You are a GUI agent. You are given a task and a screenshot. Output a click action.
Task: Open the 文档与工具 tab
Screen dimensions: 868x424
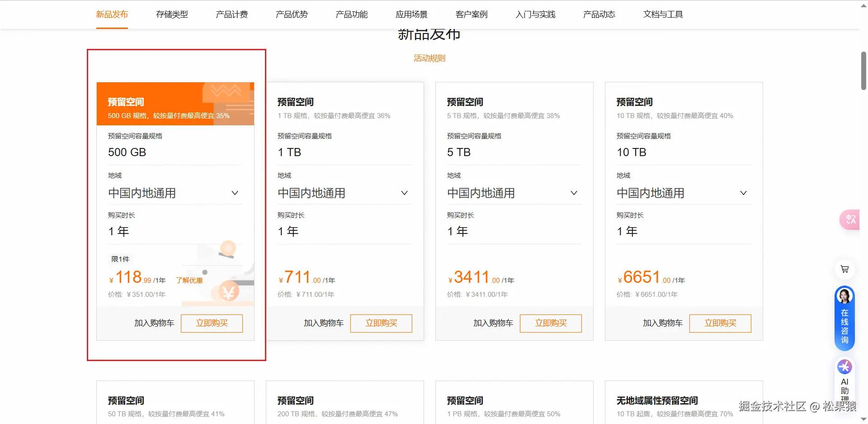click(x=663, y=14)
